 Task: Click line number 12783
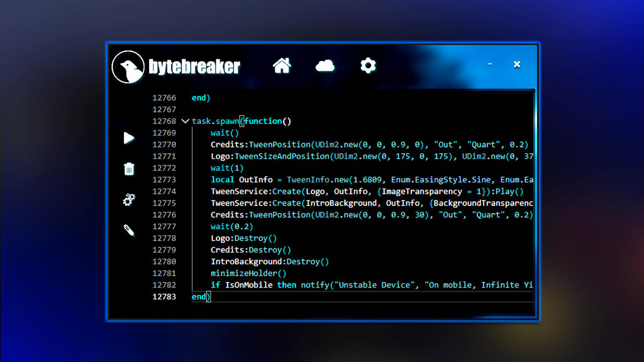click(x=164, y=297)
